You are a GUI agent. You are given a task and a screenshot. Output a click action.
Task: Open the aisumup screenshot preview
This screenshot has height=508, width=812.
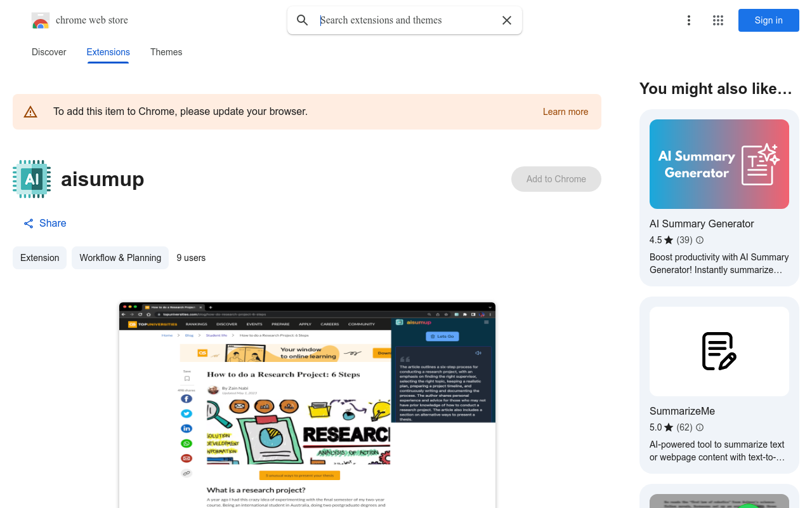(307, 405)
